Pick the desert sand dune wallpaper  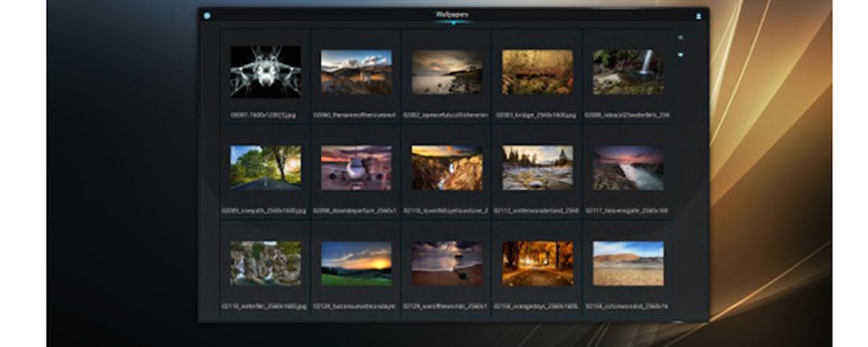(628, 263)
